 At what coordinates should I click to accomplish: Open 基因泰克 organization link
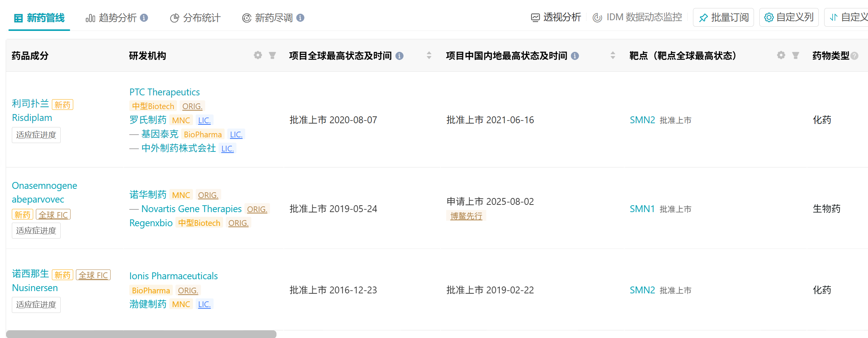point(160,134)
